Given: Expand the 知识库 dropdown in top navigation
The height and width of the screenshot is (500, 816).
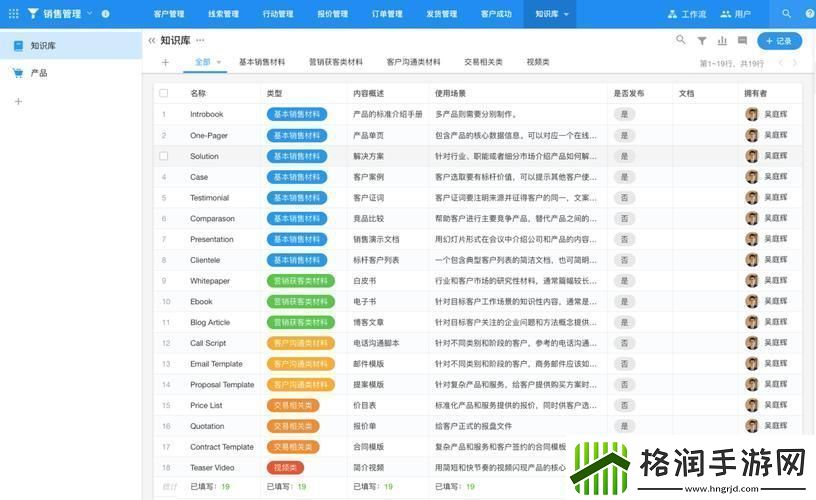Looking at the screenshot, I should [567, 14].
